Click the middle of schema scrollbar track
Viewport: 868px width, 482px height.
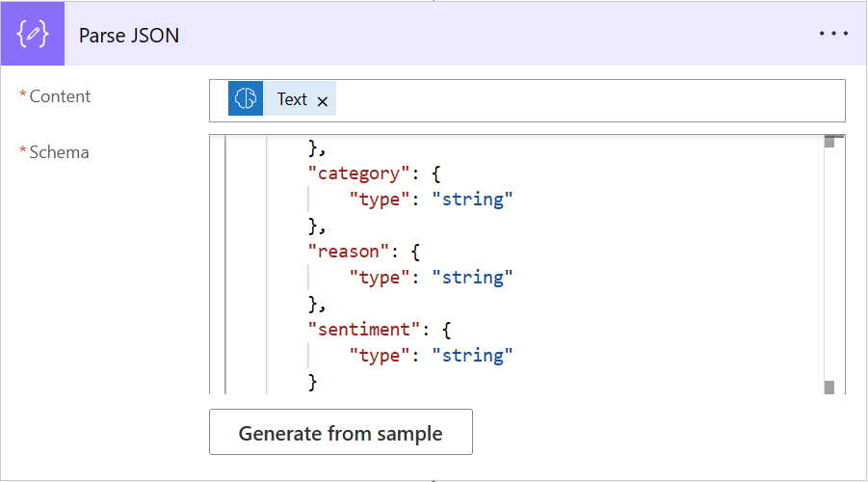[829, 265]
